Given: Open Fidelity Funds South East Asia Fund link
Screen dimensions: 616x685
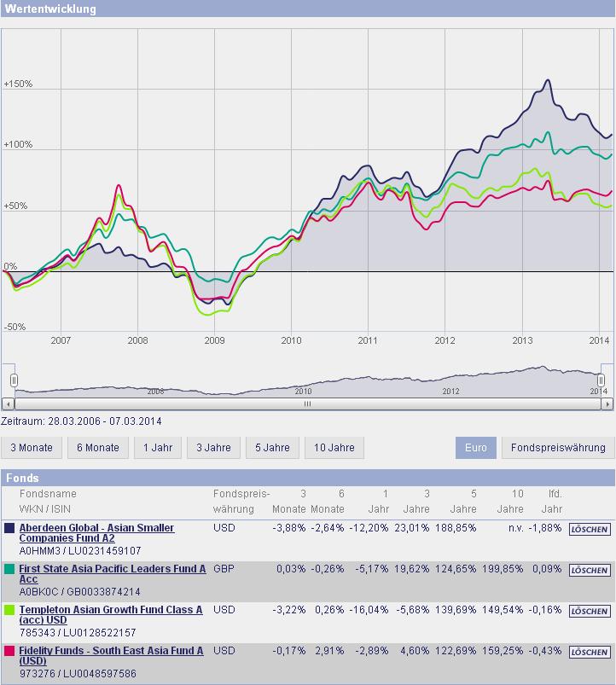Looking at the screenshot, I should click(x=111, y=656).
